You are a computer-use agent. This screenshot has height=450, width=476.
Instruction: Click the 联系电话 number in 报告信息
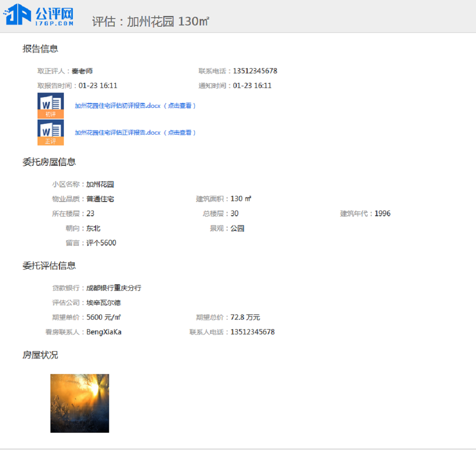[x=255, y=71]
